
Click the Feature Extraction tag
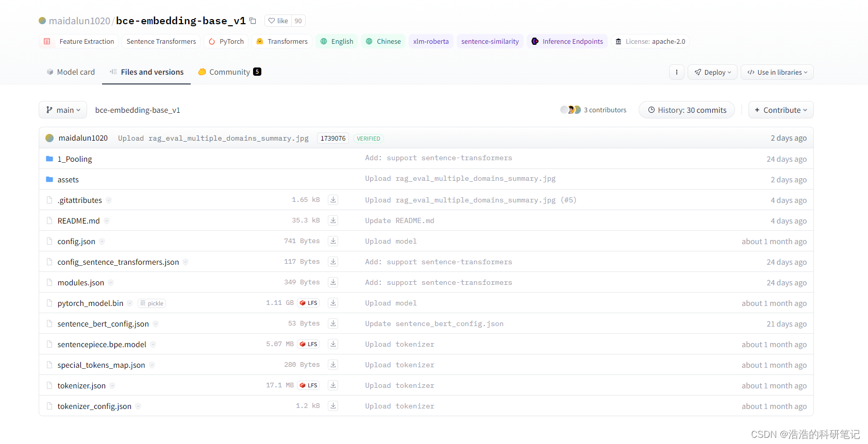(x=79, y=41)
